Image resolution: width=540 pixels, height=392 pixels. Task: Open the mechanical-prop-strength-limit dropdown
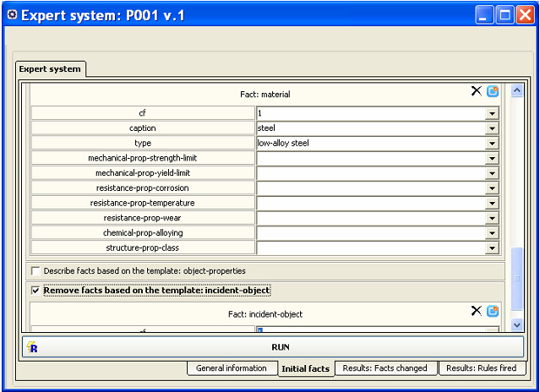click(x=492, y=158)
